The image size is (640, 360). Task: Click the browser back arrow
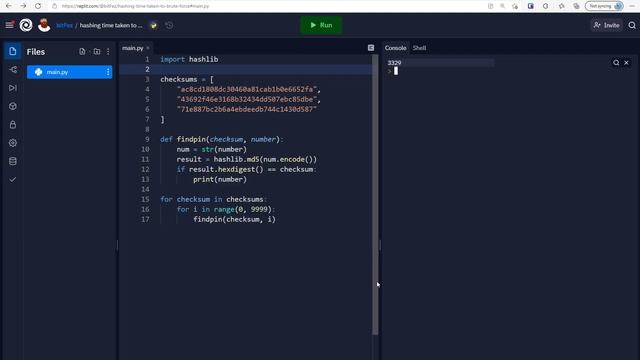click(9, 6)
